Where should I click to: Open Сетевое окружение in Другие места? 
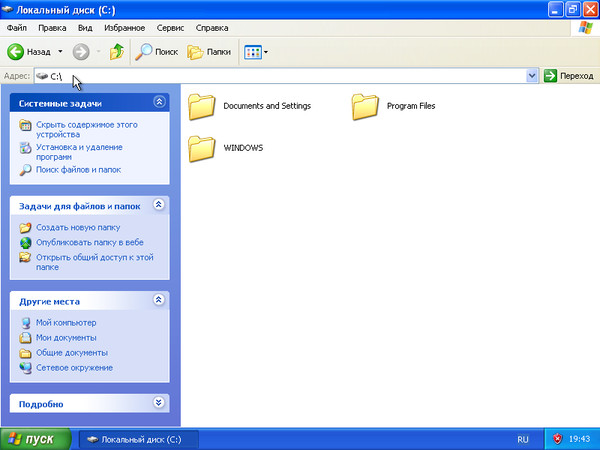point(74,368)
